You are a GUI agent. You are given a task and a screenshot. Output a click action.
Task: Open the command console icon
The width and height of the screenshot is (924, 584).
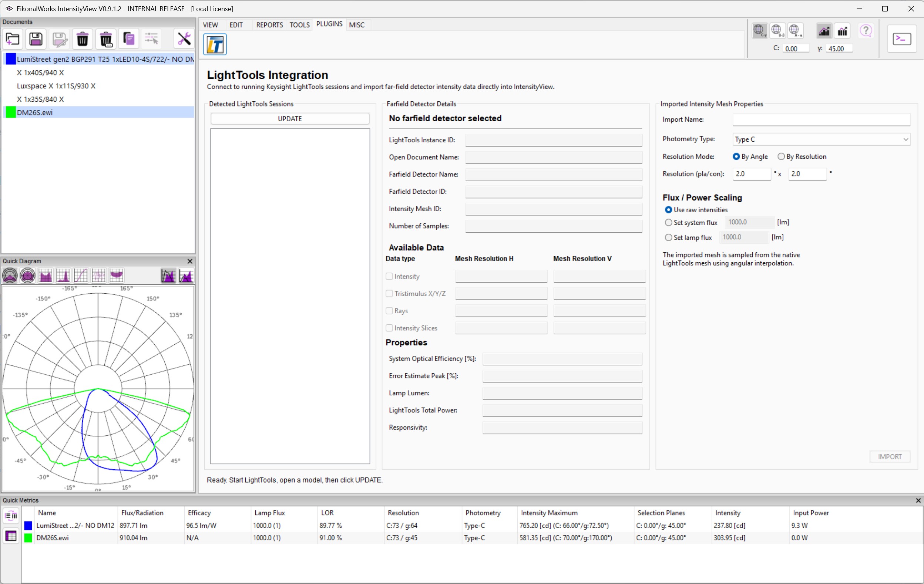pyautogui.click(x=902, y=39)
